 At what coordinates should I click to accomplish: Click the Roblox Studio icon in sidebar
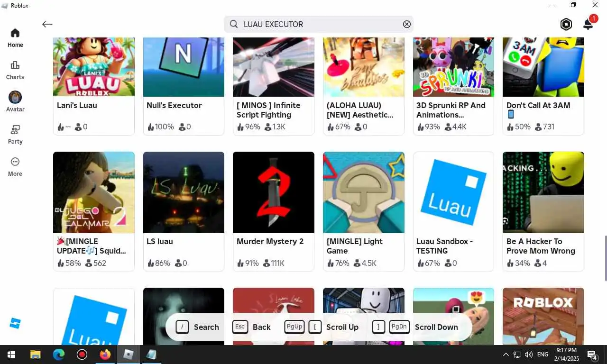tap(15, 323)
